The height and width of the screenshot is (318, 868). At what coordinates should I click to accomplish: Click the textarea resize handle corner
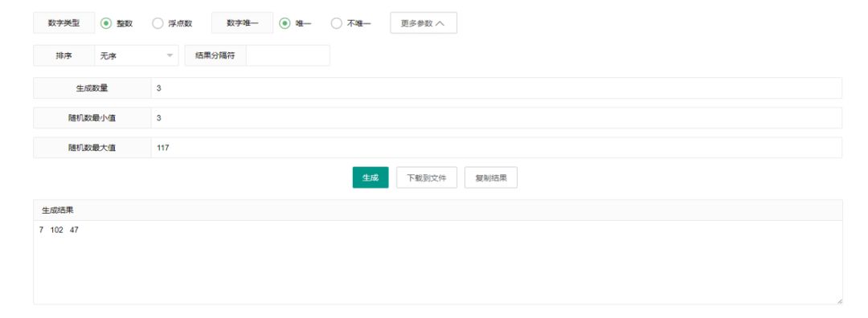tap(839, 301)
